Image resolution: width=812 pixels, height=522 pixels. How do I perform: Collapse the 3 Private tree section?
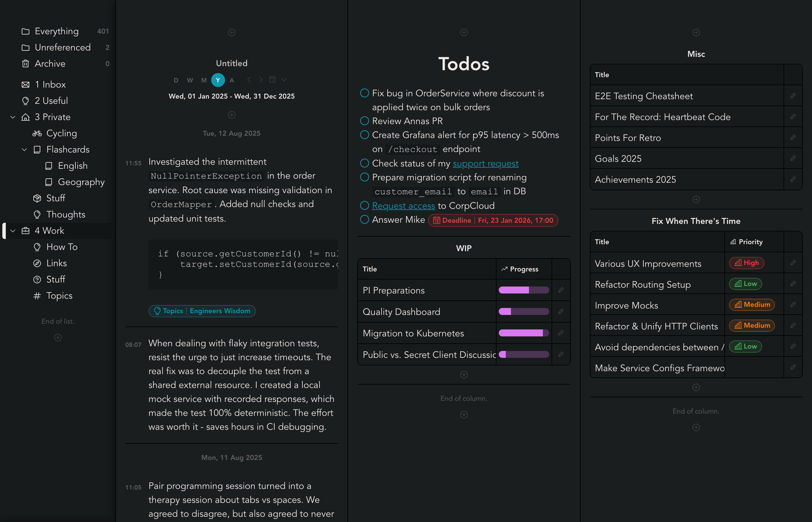(x=13, y=117)
